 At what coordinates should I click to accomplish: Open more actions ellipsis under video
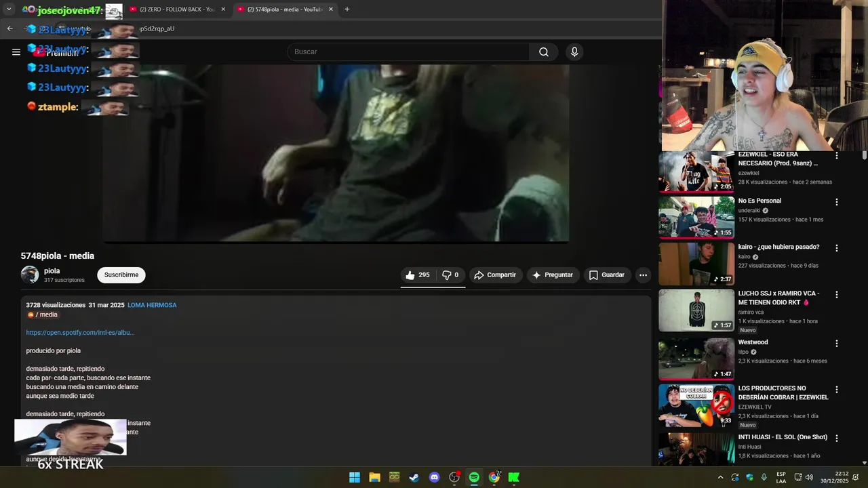tap(643, 275)
